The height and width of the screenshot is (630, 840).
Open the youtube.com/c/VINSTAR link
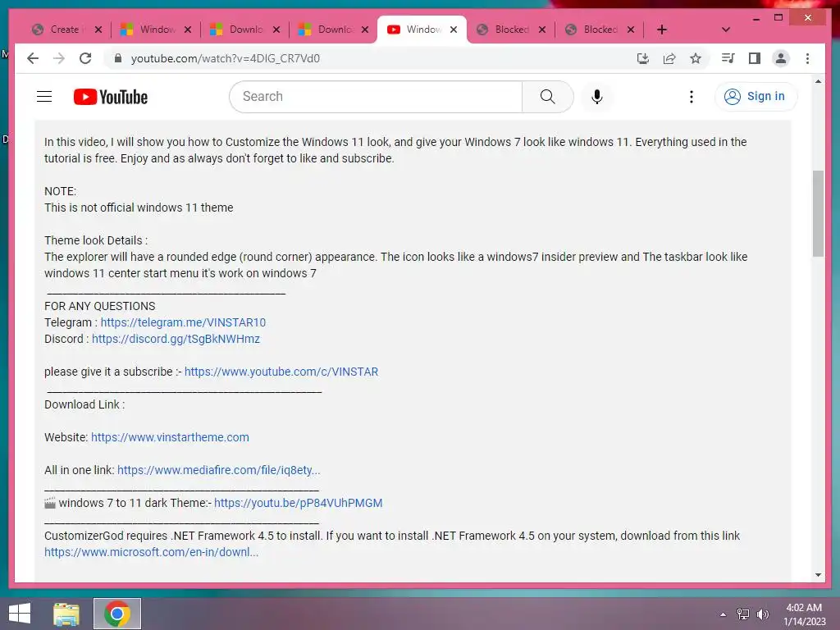tap(281, 372)
